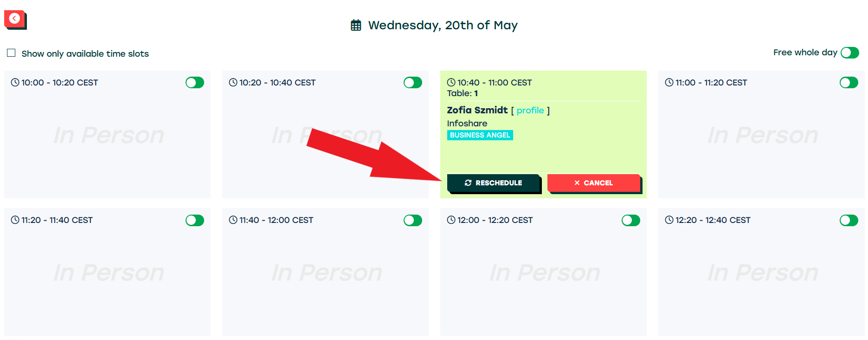The width and height of the screenshot is (868, 340).
Task: Cancel the 10:40 meeting with Zofia Szmidt
Action: [593, 183]
